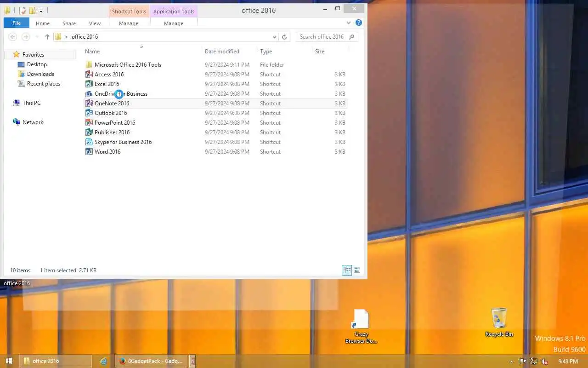
Task: Click the office 2016 taskbar button
Action: 55,361
